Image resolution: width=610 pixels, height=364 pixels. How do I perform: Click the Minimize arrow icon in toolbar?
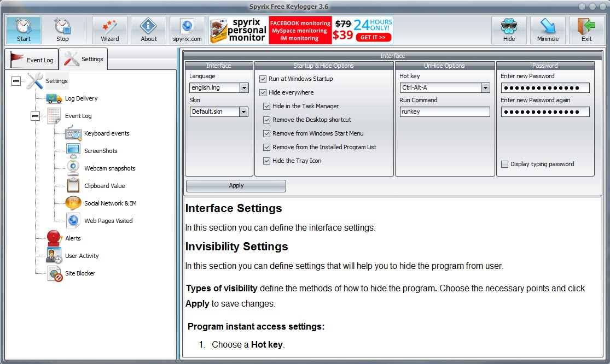[x=548, y=26]
